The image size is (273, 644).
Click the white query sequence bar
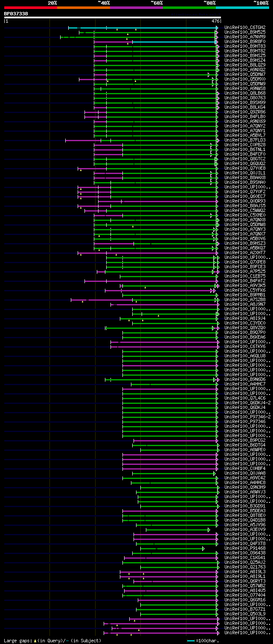[113, 17]
